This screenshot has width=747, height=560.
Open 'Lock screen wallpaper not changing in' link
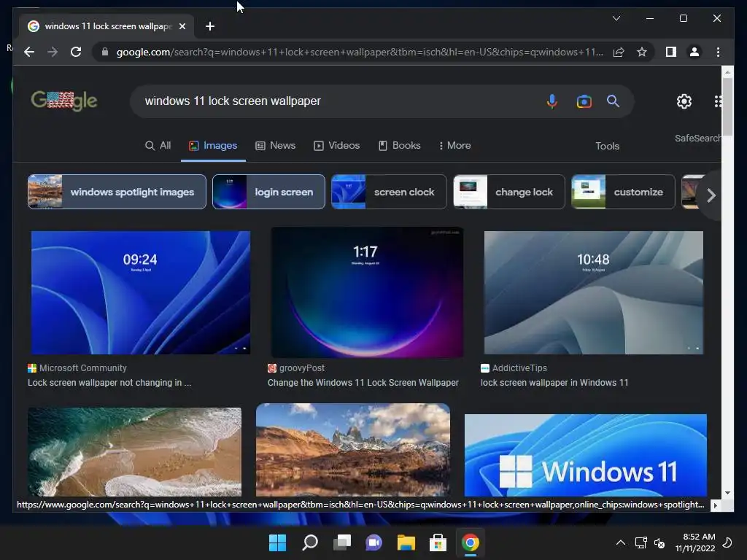point(109,383)
